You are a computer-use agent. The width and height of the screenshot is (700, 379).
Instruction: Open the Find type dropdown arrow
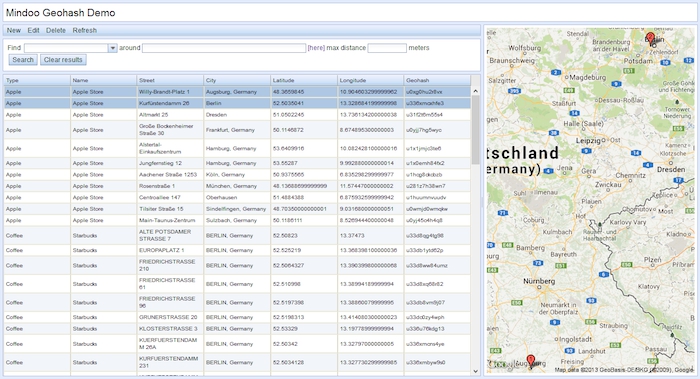click(112, 48)
